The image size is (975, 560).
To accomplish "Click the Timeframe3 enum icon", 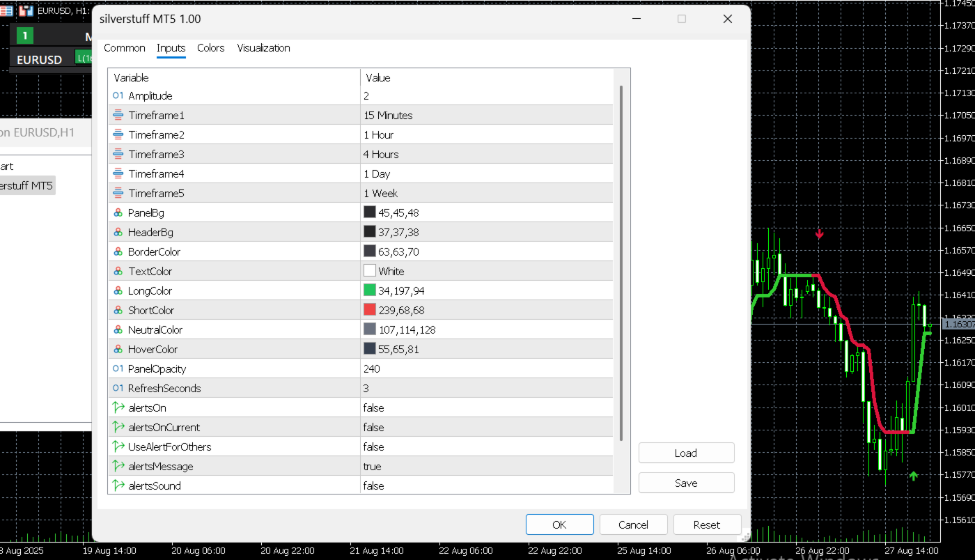I will pyautogui.click(x=118, y=154).
